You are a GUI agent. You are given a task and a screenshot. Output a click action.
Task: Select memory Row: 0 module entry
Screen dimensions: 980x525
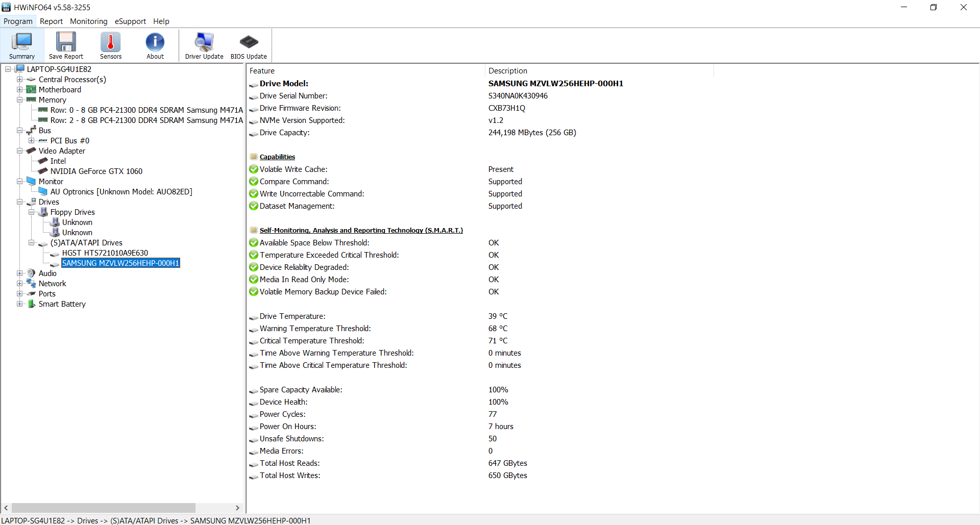click(146, 110)
